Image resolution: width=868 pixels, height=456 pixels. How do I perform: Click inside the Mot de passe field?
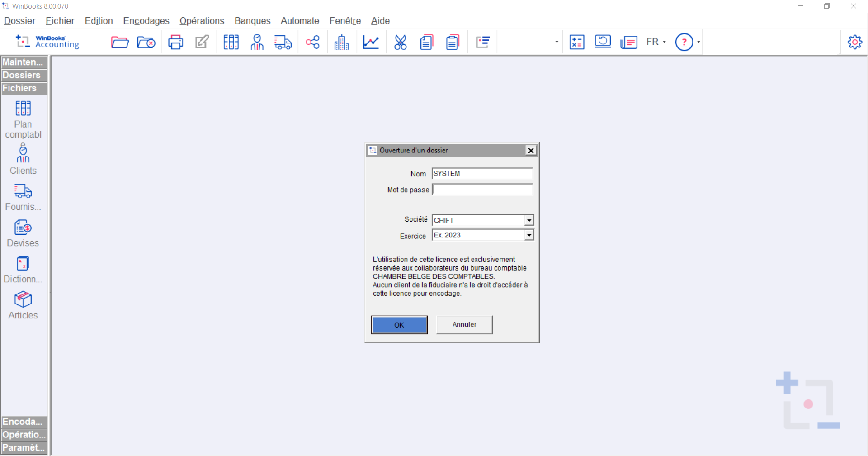[x=482, y=189]
